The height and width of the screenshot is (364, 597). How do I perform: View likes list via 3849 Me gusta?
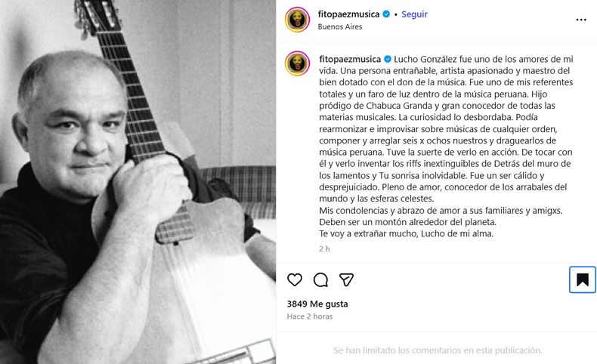pos(317,304)
